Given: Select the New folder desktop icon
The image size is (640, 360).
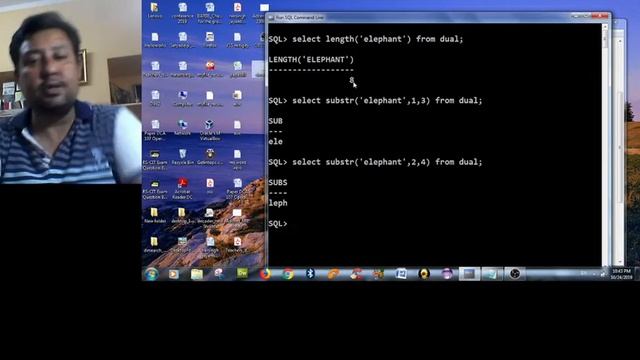Looking at the screenshot, I should [155, 215].
